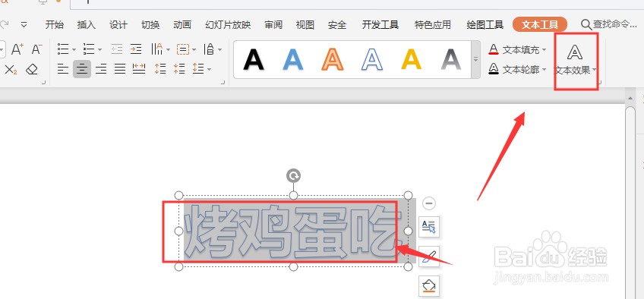Screen dimensions: 644x299
Task: Align paragraph text to the right
Action: 101,69
